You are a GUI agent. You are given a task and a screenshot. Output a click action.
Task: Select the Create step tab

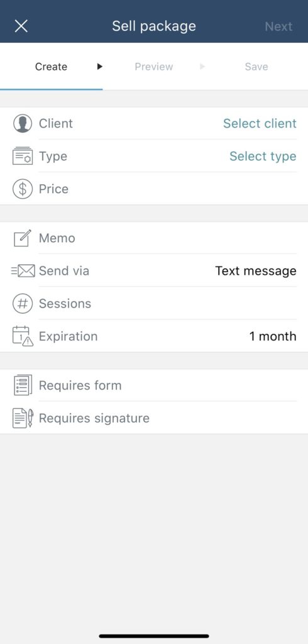52,67
